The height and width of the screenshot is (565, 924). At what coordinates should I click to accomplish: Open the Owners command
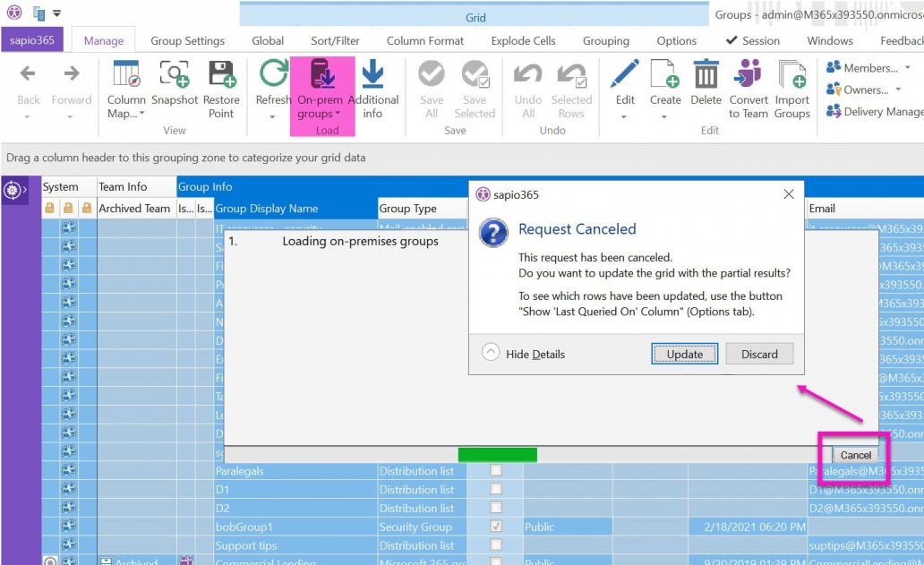coord(858,90)
